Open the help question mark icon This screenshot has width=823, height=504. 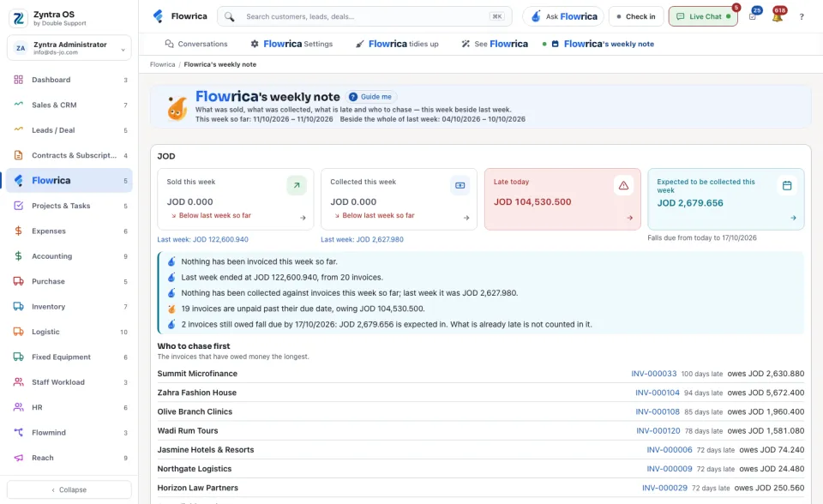(x=802, y=17)
